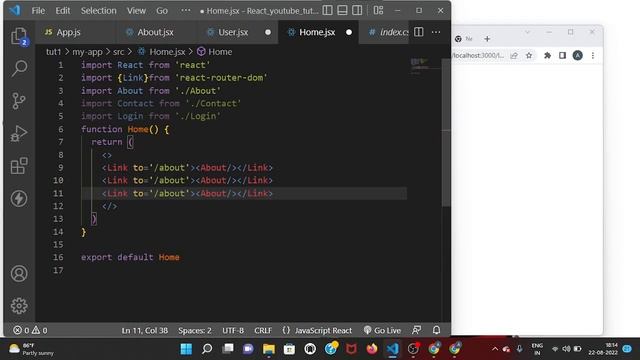Click CRLF end-of-line setting

(x=263, y=330)
